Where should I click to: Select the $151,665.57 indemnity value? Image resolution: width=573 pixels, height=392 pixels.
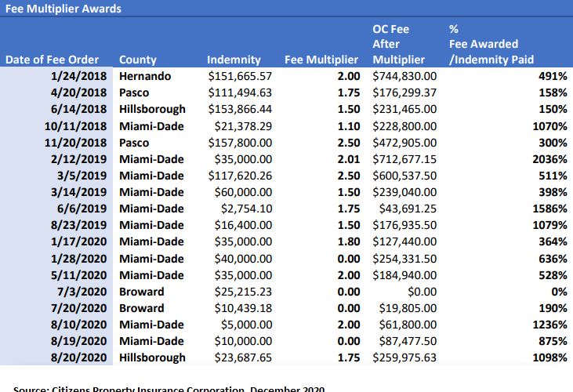click(x=240, y=77)
